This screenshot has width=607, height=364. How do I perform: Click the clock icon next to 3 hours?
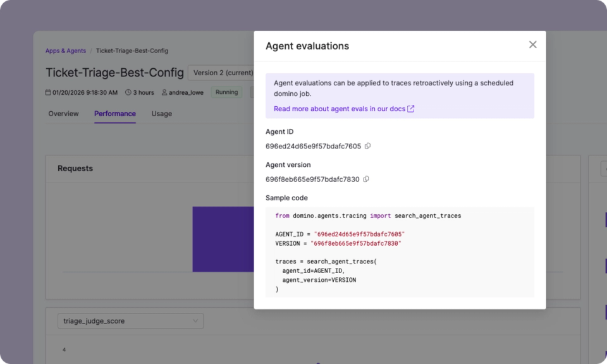tap(129, 92)
